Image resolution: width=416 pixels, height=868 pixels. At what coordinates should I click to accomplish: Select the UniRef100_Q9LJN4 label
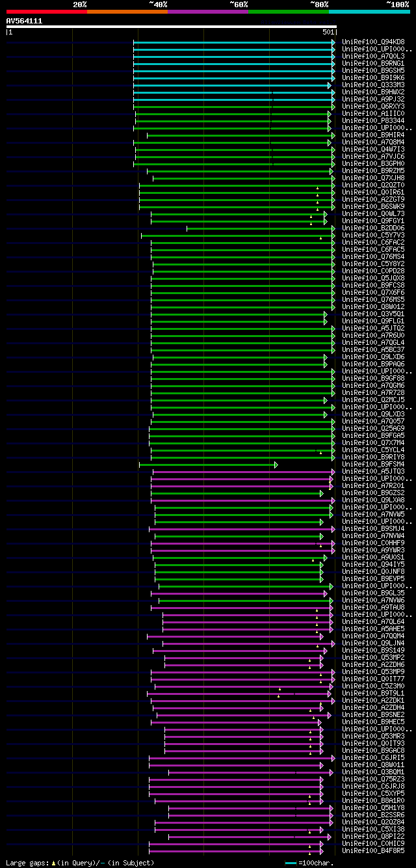(373, 643)
